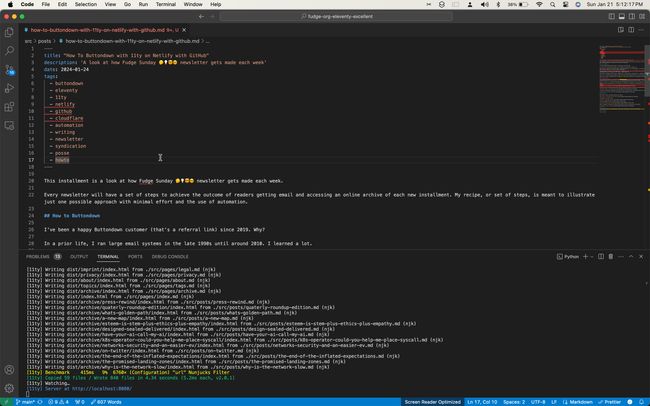
Task: Switch to the DEBUG CONSOLE tab
Action: (170, 257)
